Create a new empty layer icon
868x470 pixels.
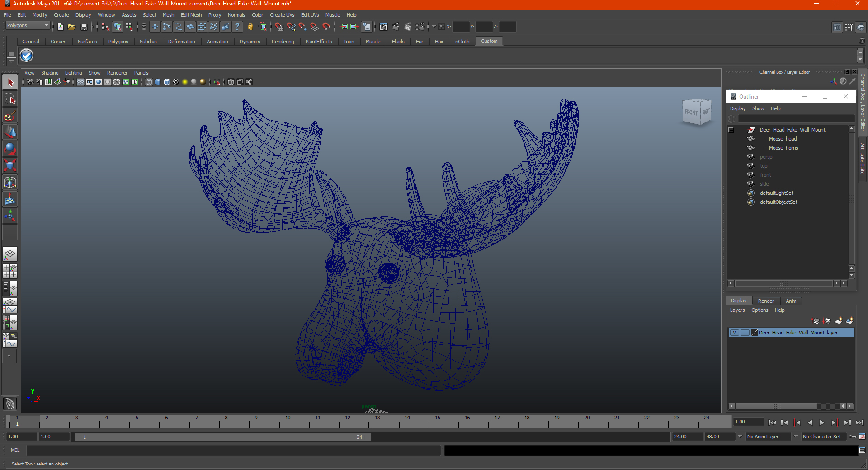[x=838, y=321]
